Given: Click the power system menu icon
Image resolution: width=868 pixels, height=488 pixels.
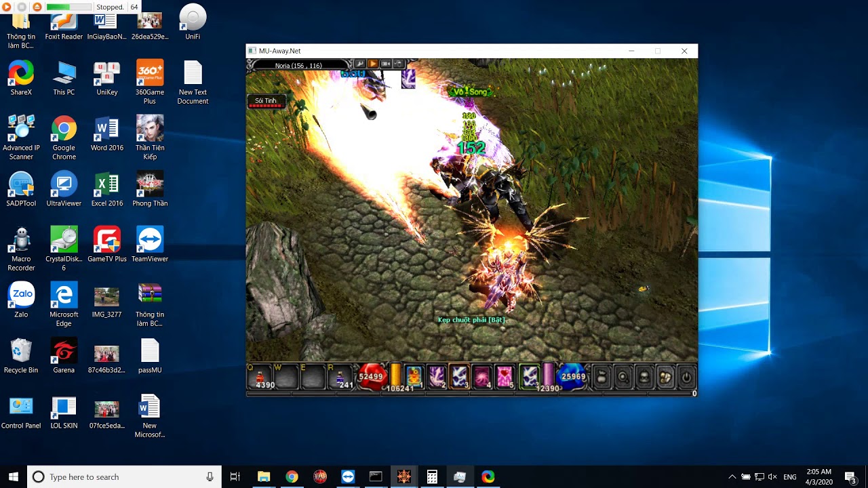Looking at the screenshot, I should [x=686, y=378].
